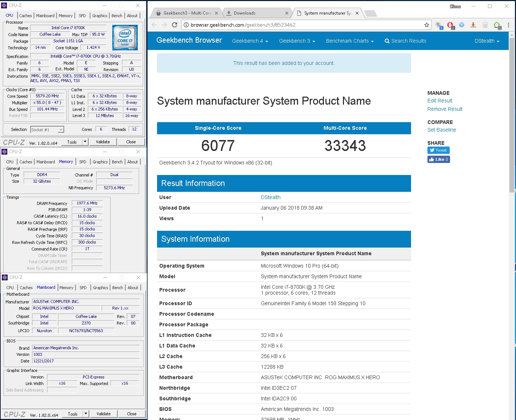Image resolution: width=516 pixels, height=420 pixels.
Task: Focus the browser address bar URL
Action: click(x=243, y=25)
